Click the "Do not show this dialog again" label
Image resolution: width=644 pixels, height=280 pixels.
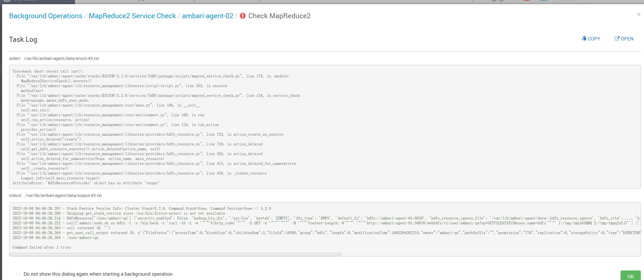(98, 274)
